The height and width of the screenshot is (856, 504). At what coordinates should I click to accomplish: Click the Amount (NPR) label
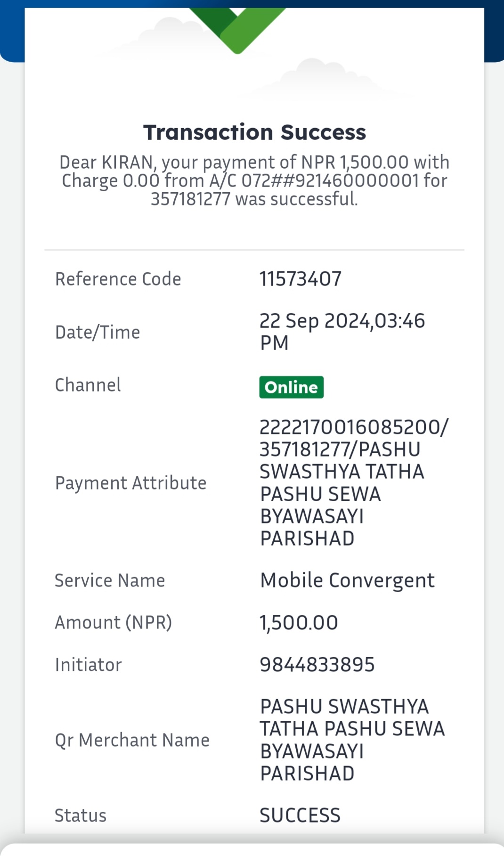coord(114,623)
